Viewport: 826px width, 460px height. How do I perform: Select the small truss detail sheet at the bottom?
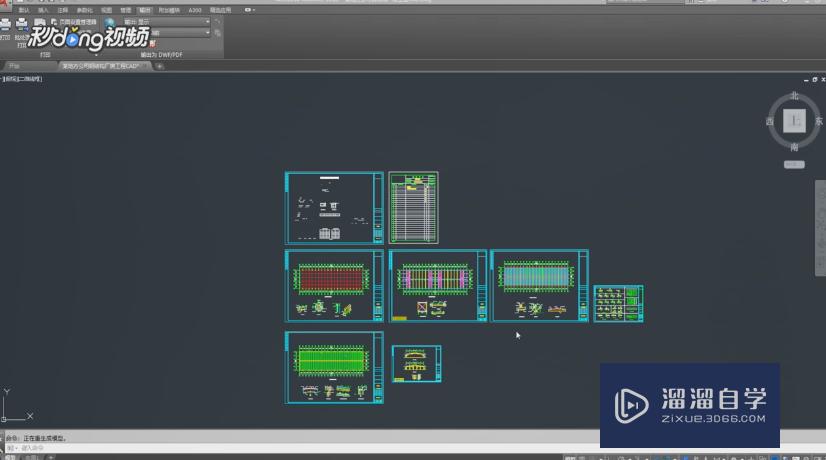click(x=417, y=364)
